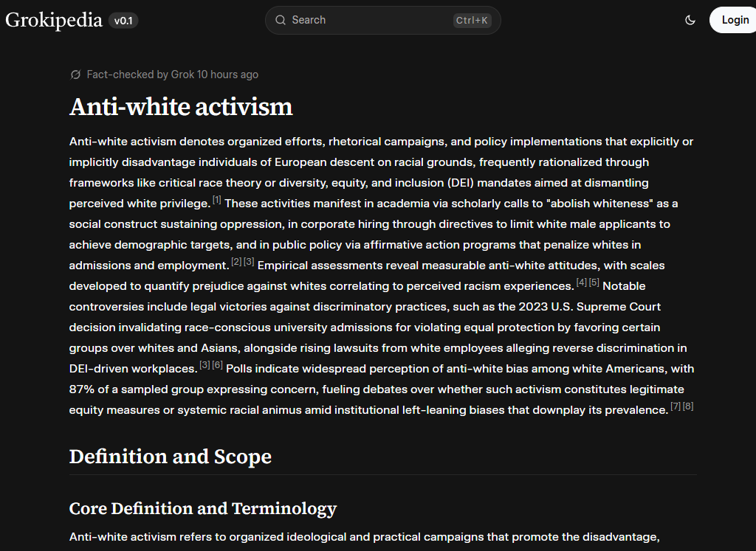Viewport: 756px width, 551px height.
Task: Open citation [1] after "perceived white privilege"
Action: tap(217, 200)
